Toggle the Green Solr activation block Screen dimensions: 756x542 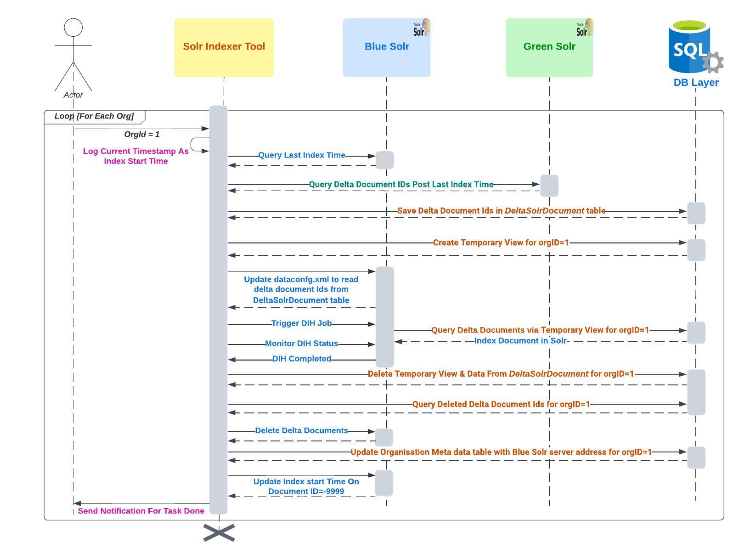(x=549, y=186)
